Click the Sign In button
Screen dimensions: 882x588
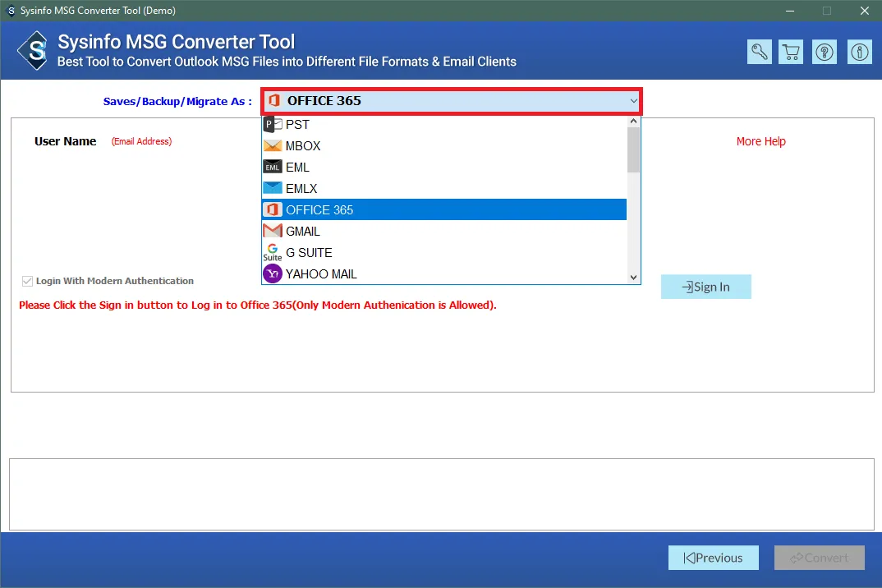point(705,287)
